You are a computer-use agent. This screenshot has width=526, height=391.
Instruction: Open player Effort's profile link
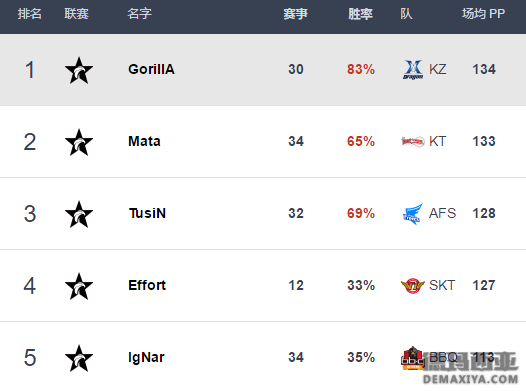(x=147, y=285)
